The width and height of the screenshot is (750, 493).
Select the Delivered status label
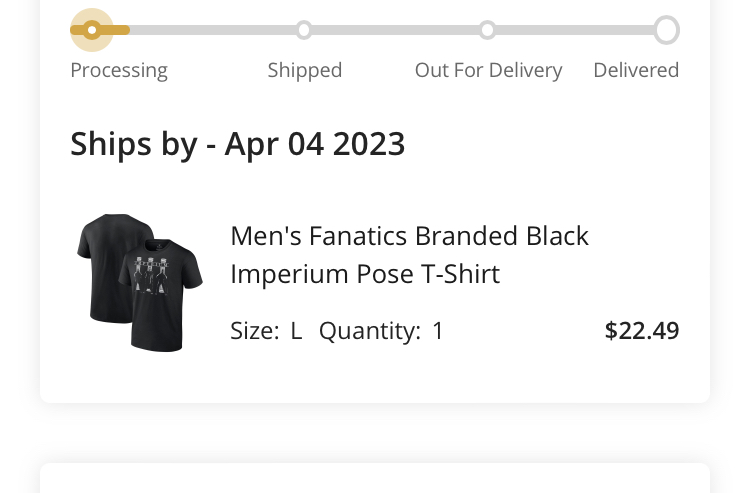point(636,70)
